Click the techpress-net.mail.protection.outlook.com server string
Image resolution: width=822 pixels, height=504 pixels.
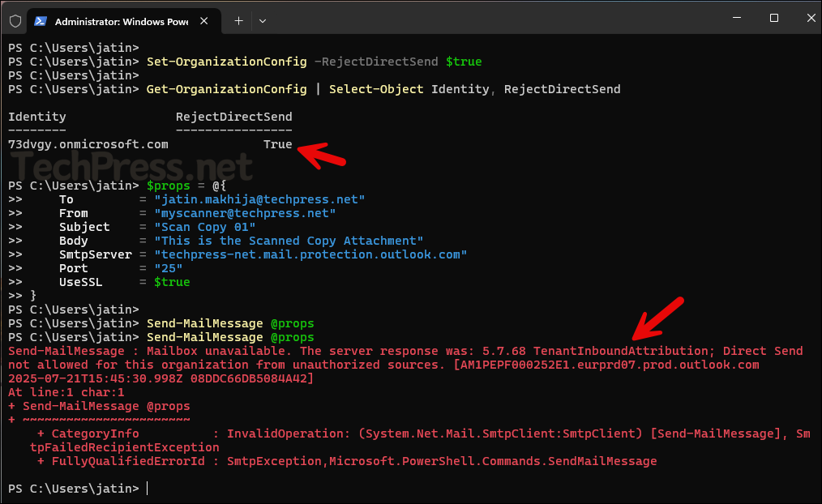pyautogui.click(x=310, y=254)
